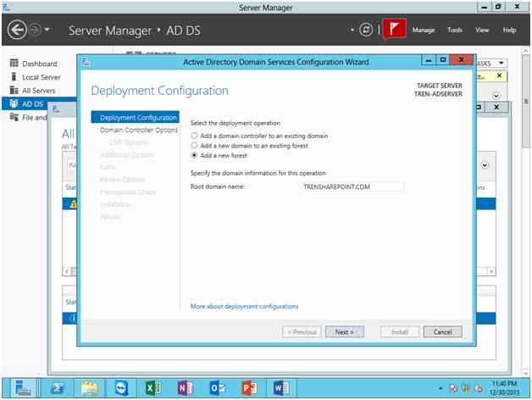Select Add a domain controller to existing domain
The height and width of the screenshot is (400, 532).
(194, 136)
